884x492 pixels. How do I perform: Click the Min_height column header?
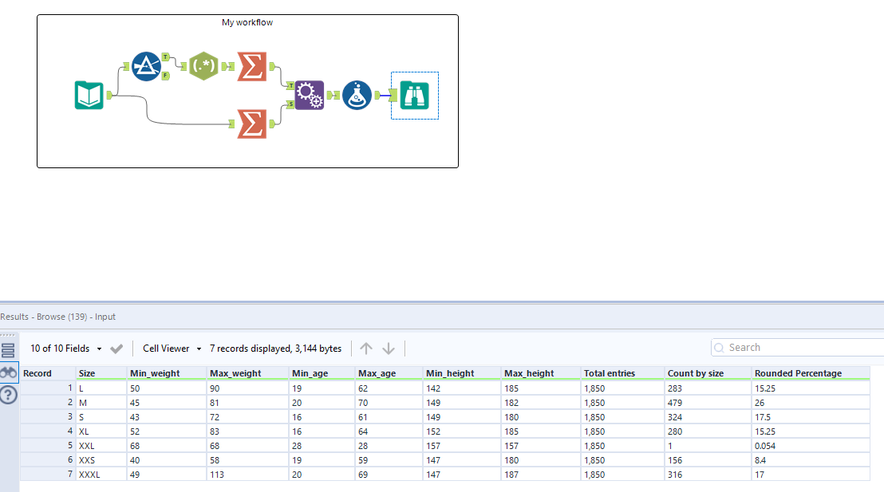(462, 373)
